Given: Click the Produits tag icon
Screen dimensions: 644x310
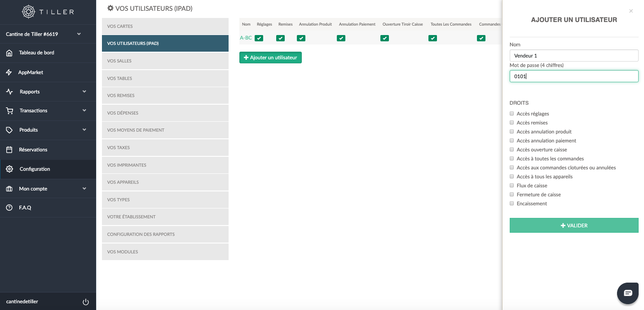Looking at the screenshot, I should tap(9, 130).
